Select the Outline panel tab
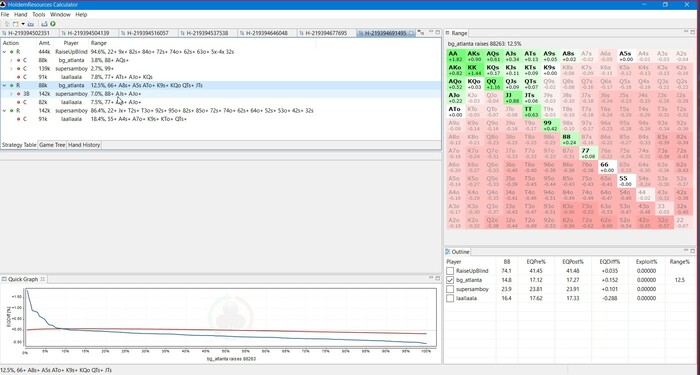700x375 pixels. coord(457,252)
